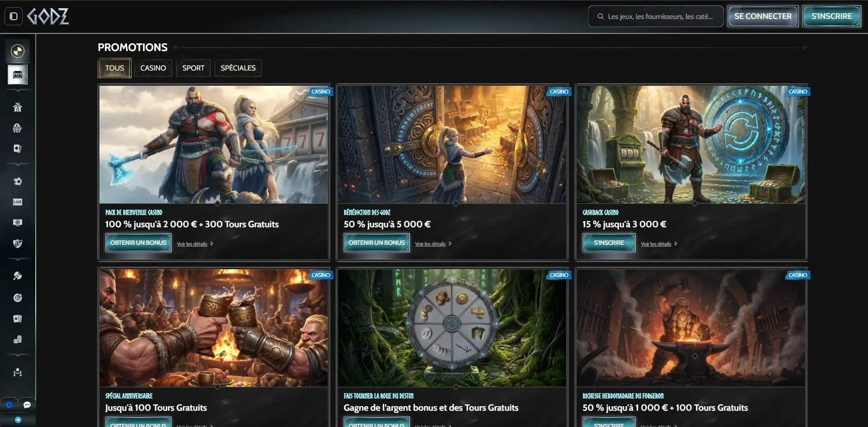Click the '50 % jusqu'à 5 000 €' text
Screen dimensions: 868x427
(387, 224)
